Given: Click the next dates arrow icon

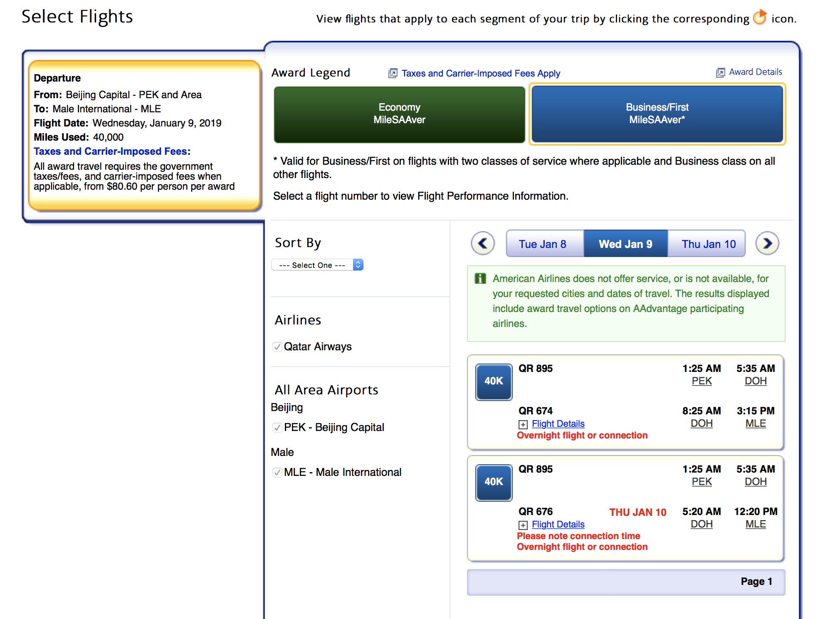Looking at the screenshot, I should pos(767,243).
